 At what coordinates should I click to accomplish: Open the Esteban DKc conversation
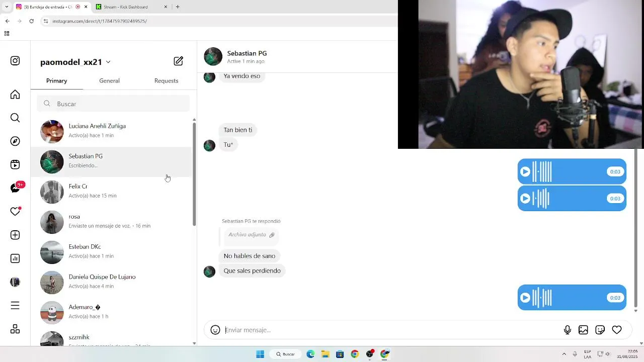tap(111, 252)
